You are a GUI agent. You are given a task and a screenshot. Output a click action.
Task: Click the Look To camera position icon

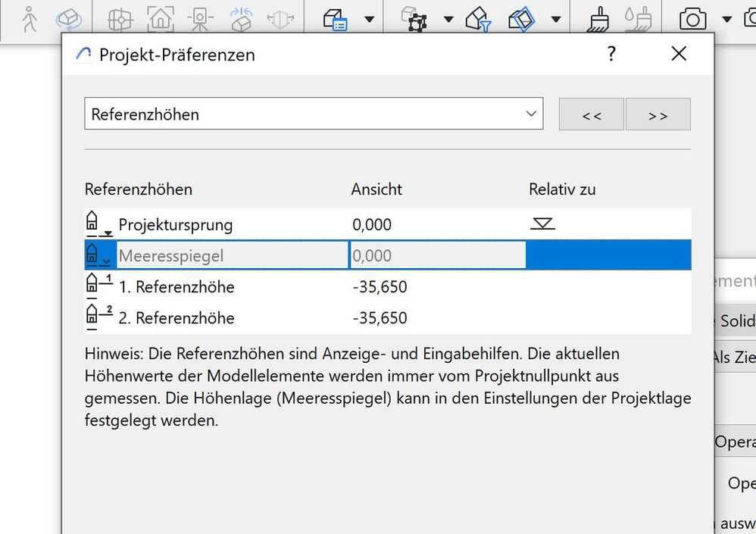[201, 17]
